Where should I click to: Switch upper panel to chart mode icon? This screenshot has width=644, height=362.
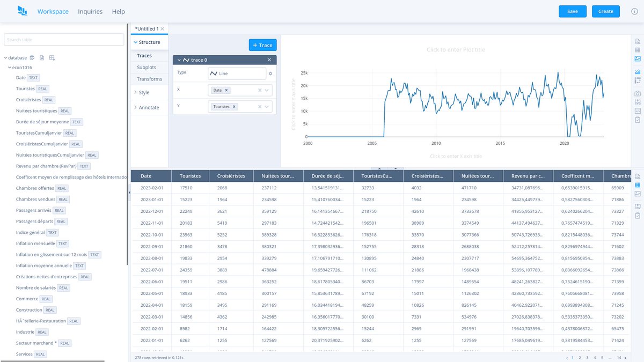click(638, 72)
